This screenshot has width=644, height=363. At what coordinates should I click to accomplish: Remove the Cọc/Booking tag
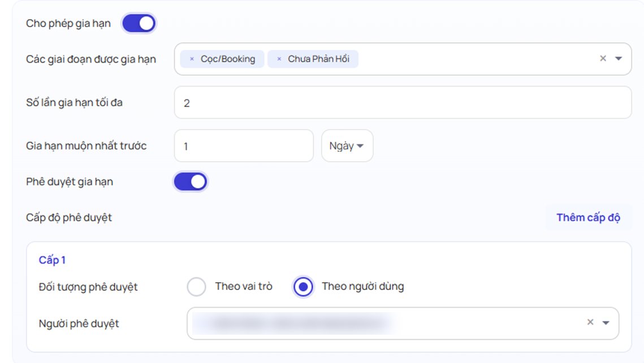click(x=192, y=59)
